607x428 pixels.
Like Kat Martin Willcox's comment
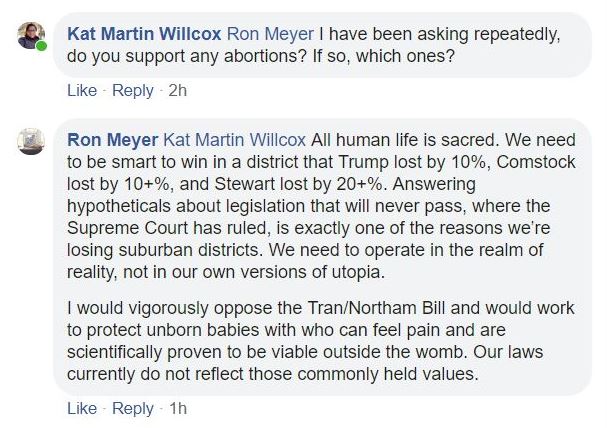click(x=81, y=90)
